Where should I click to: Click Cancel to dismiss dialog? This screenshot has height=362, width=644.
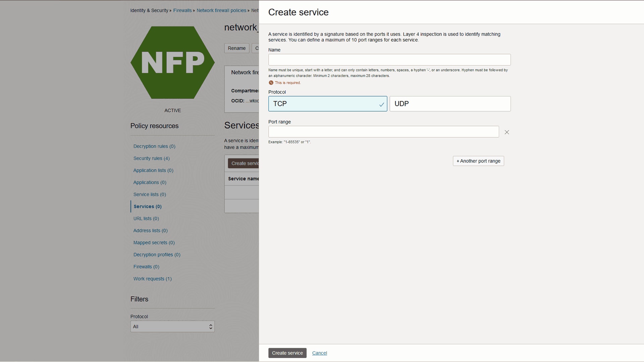319,353
